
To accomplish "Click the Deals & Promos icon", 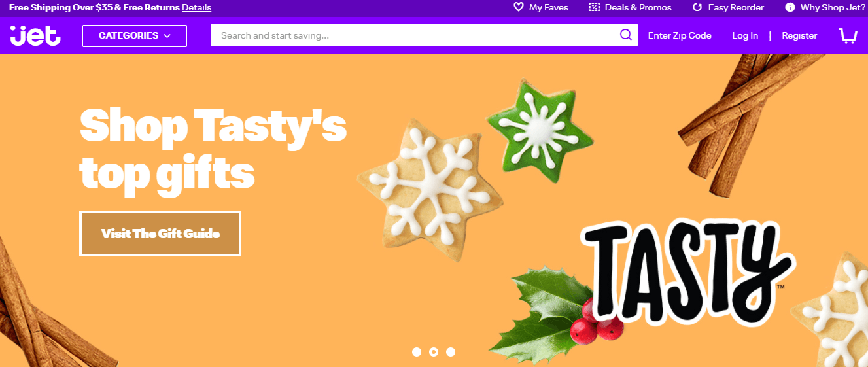I will coord(594,7).
